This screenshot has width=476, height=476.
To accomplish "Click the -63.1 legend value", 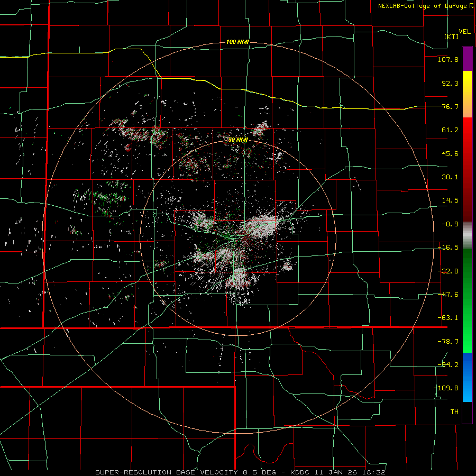I will pyautogui.click(x=448, y=318).
